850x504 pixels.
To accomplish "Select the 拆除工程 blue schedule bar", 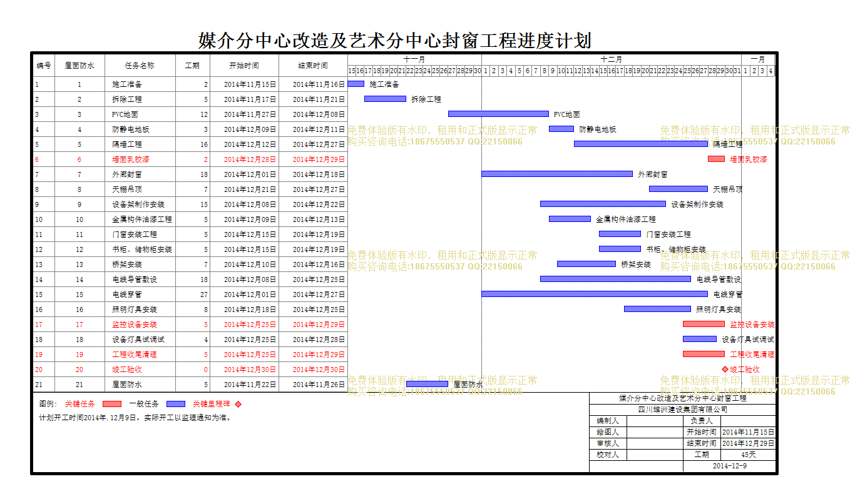I will (386, 99).
